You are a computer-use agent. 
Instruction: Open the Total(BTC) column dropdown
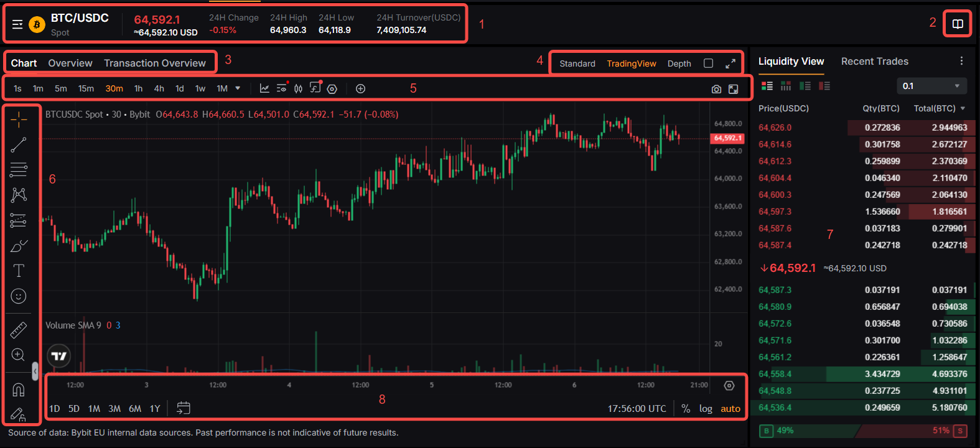click(963, 108)
